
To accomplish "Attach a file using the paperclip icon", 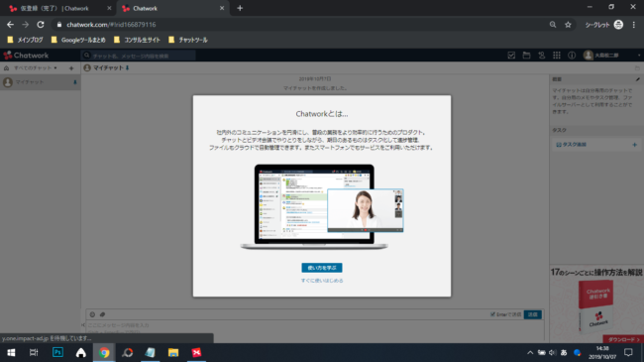I will 103,314.
